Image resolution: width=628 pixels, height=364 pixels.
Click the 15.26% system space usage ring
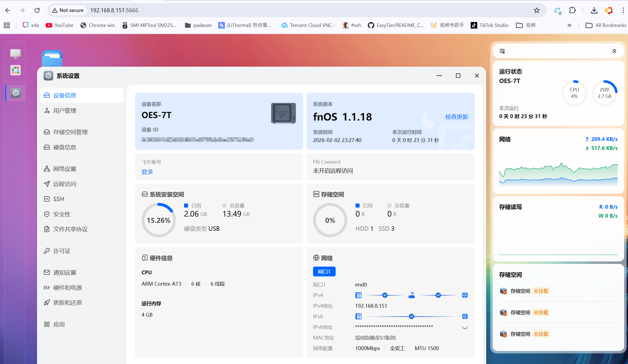click(158, 220)
